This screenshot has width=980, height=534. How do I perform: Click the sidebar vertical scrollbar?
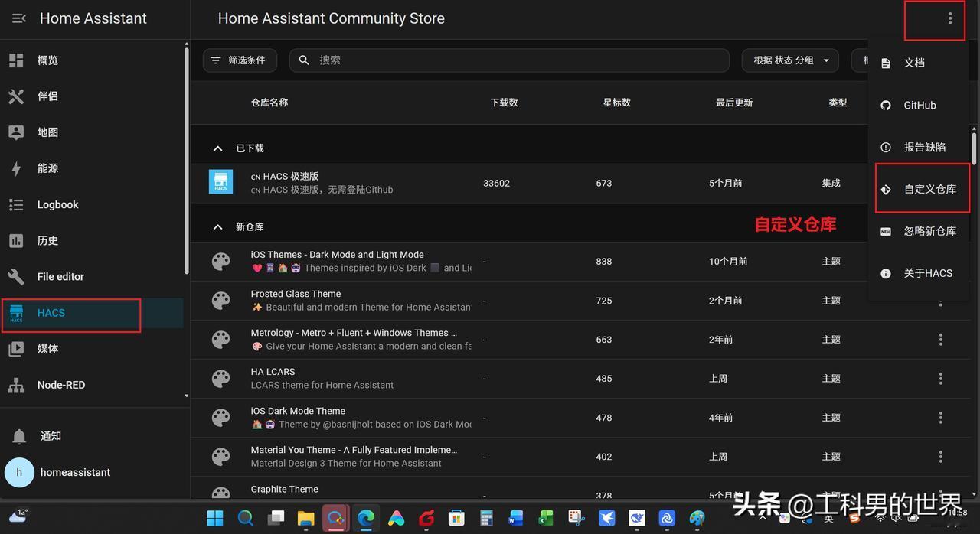point(186,161)
